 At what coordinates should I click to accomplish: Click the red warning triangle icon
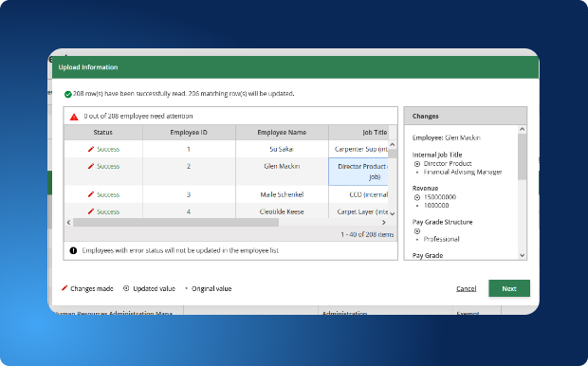74,117
